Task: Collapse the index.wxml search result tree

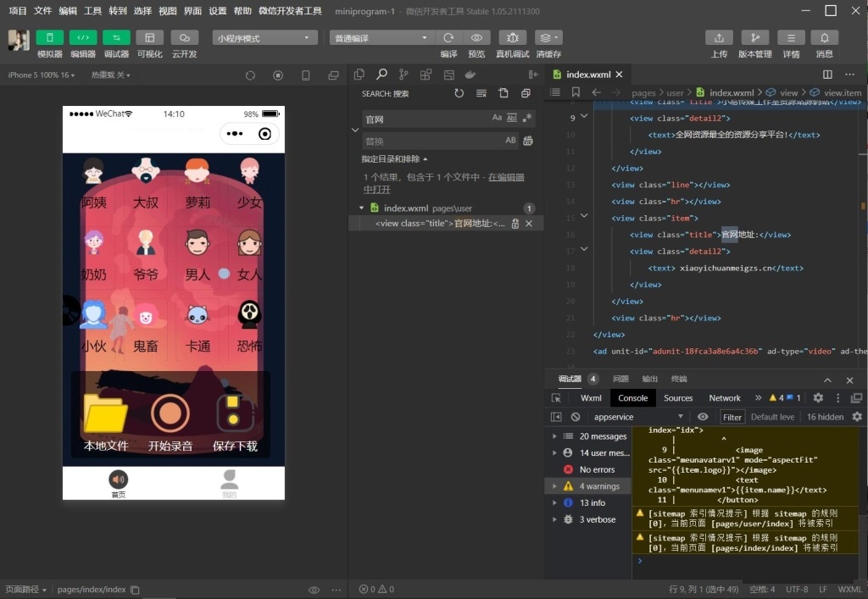Action: click(x=362, y=208)
